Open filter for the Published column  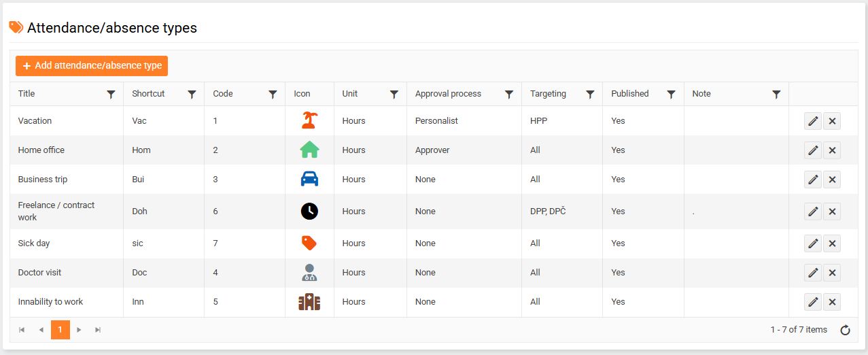(671, 95)
